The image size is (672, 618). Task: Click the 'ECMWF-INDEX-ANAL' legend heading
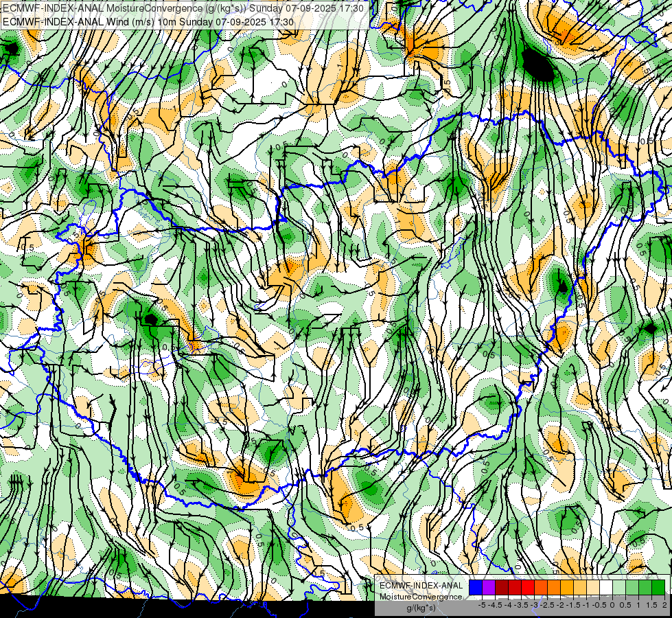(x=421, y=586)
